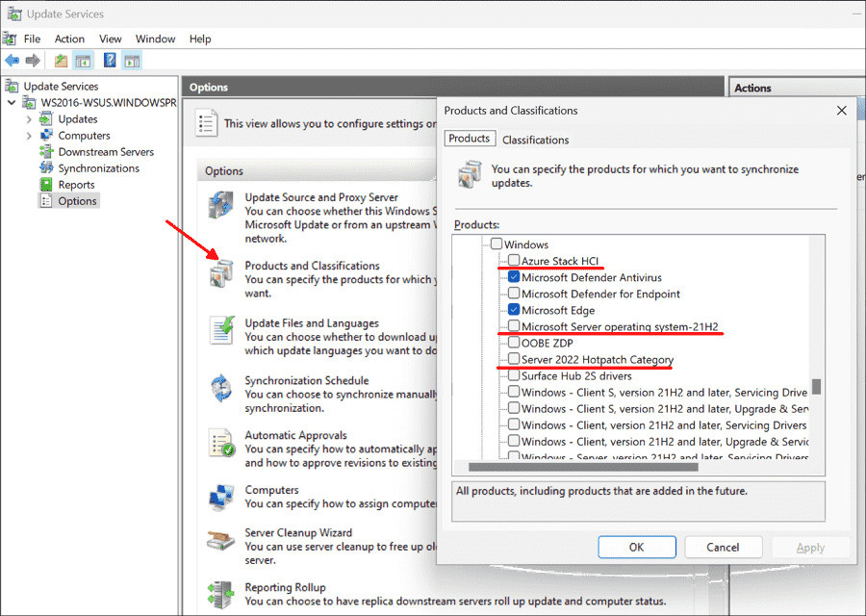Open the Action menu

69,38
